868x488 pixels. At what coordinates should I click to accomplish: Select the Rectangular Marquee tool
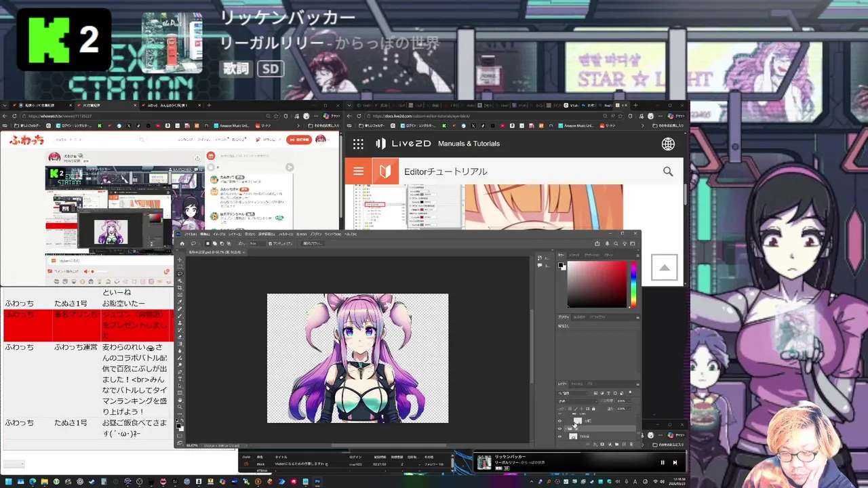click(180, 266)
